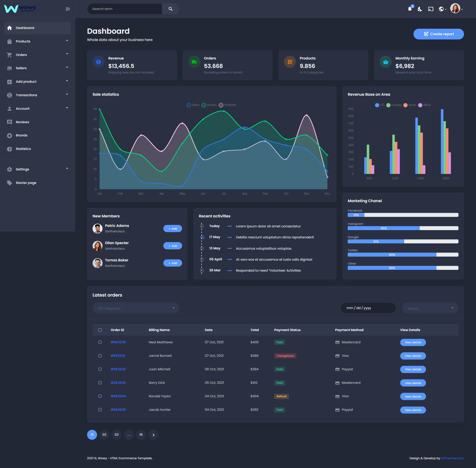Image resolution: width=476 pixels, height=468 pixels.
Task: Click the cast screen icon
Action: click(430, 9)
